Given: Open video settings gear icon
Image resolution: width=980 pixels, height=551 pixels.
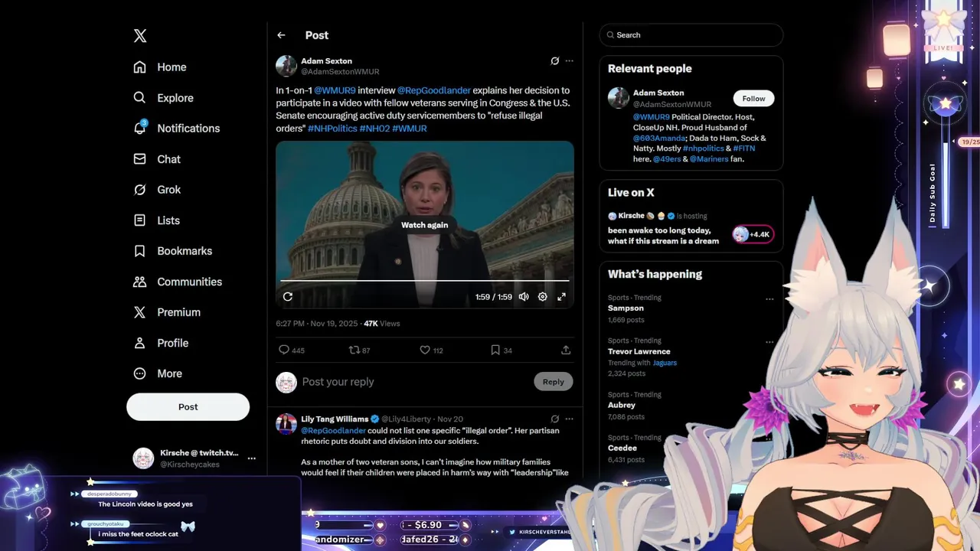Looking at the screenshot, I should coord(543,297).
